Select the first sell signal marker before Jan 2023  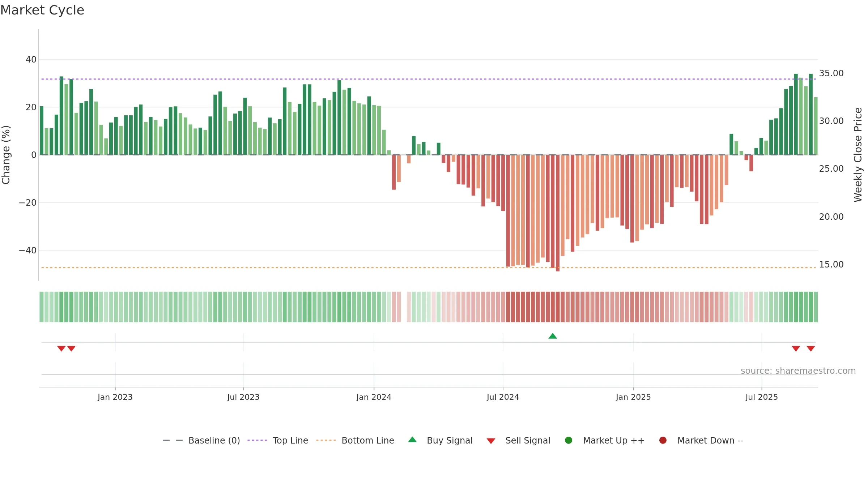point(61,348)
